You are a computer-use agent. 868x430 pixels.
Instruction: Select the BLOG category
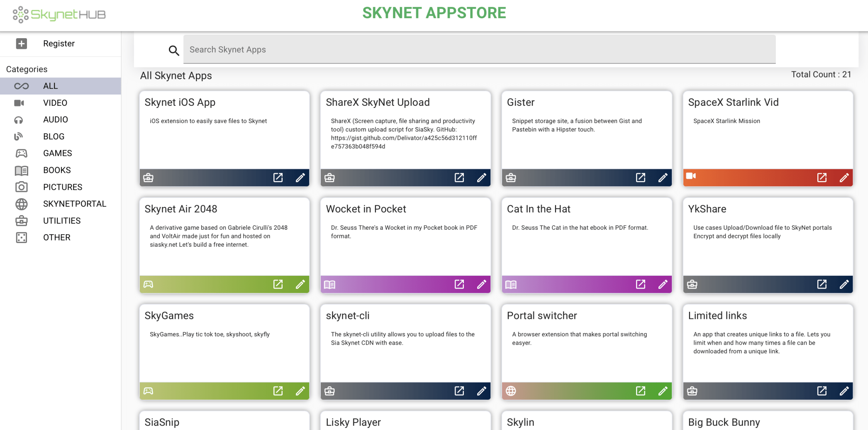click(x=54, y=136)
